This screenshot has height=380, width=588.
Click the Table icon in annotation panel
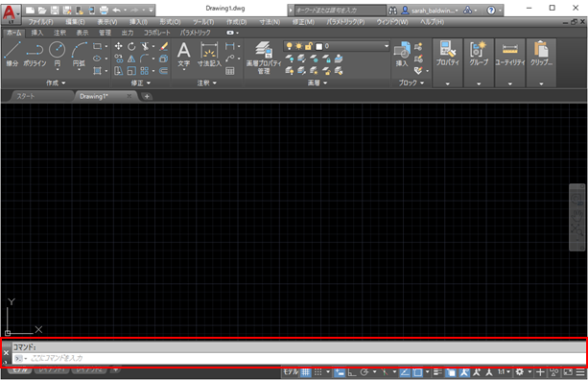tap(230, 71)
